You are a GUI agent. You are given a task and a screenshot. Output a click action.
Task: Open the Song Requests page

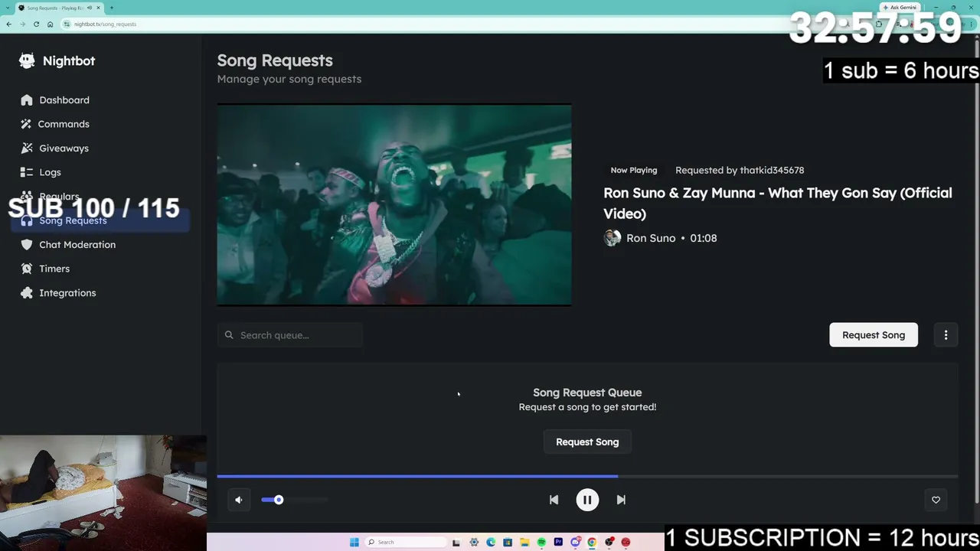click(100, 220)
